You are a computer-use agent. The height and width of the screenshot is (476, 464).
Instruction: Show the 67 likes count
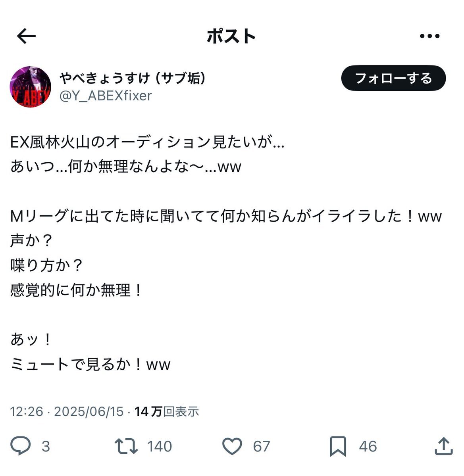click(x=262, y=446)
